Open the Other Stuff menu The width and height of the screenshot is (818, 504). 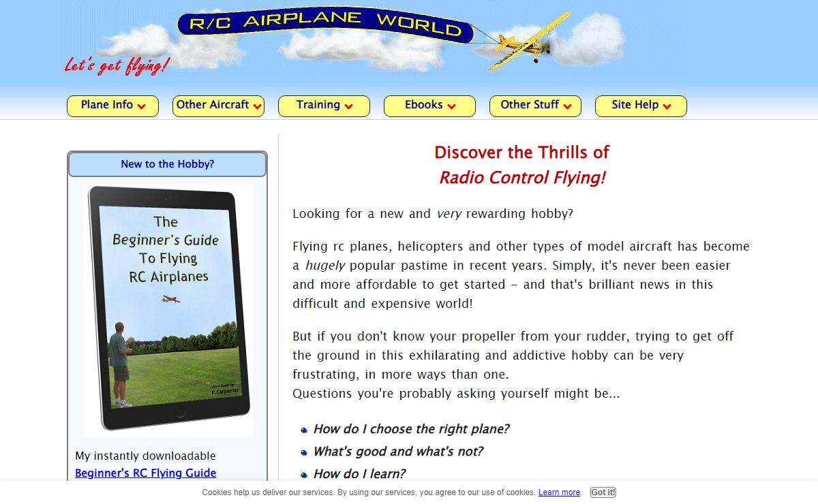pyautogui.click(x=535, y=106)
